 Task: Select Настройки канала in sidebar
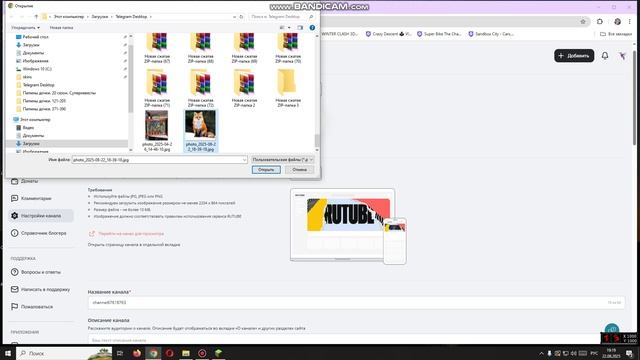coord(41,216)
